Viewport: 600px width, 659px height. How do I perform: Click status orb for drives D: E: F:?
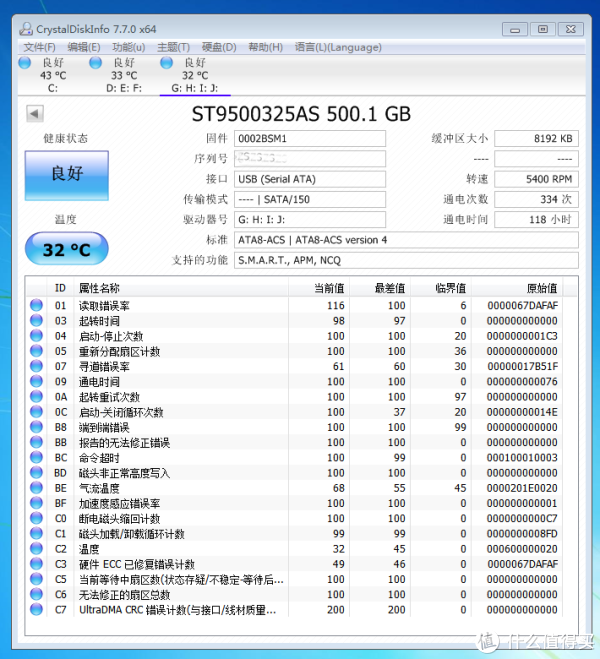[x=96, y=63]
